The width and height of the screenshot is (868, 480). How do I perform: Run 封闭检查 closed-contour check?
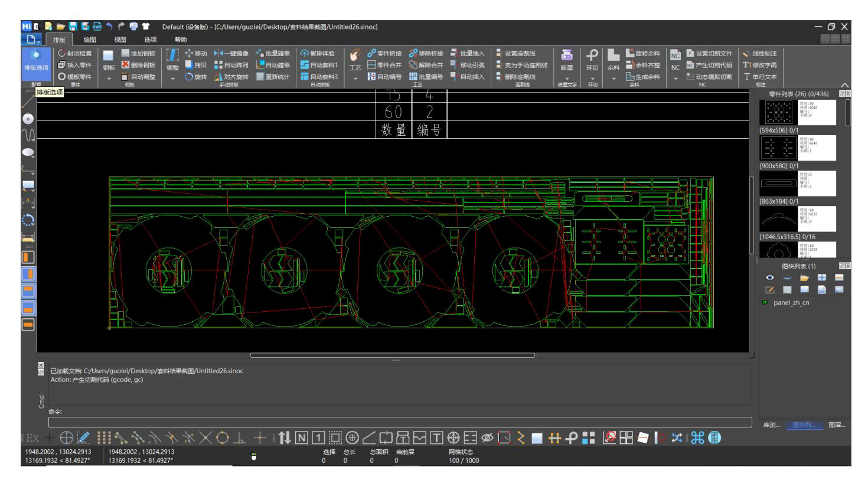(75, 53)
